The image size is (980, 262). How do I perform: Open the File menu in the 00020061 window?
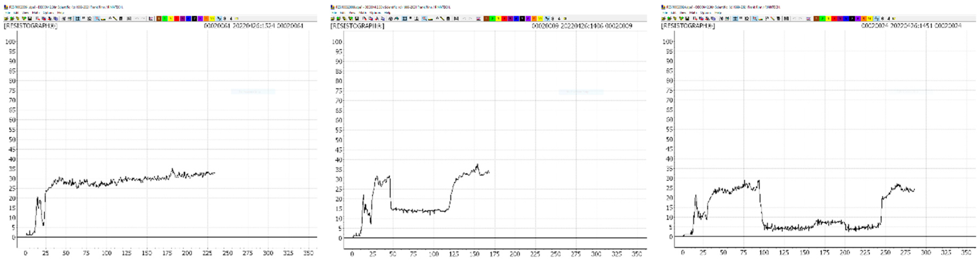(8, 12)
